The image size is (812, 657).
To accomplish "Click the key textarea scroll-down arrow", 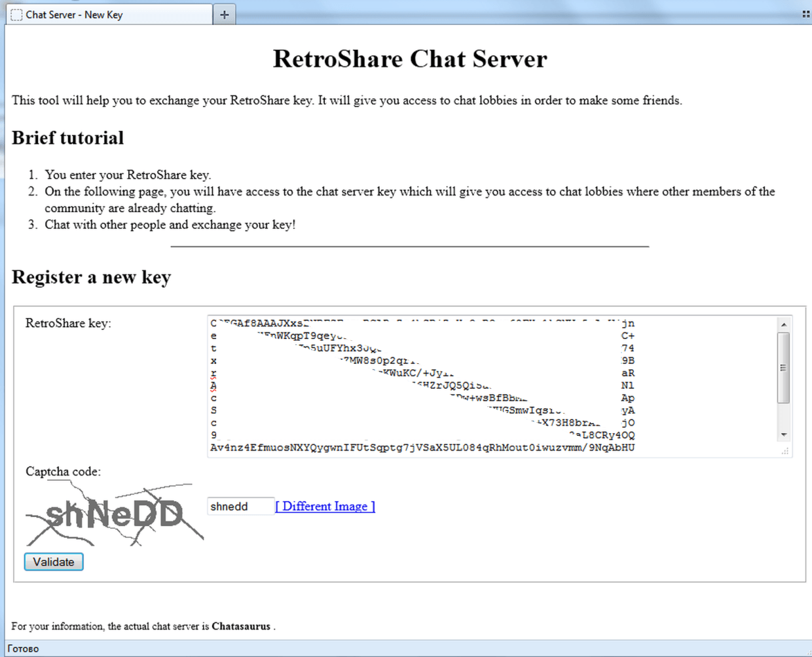I will pyautogui.click(x=783, y=435).
